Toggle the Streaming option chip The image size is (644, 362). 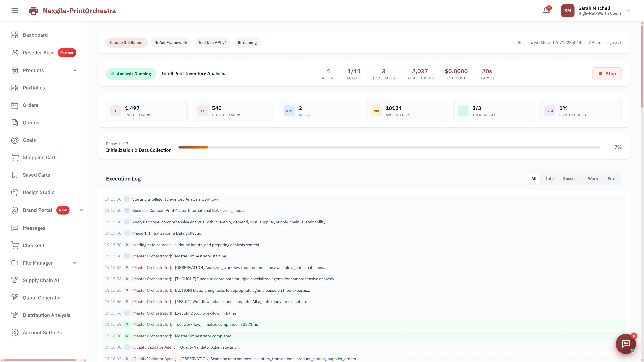[247, 42]
